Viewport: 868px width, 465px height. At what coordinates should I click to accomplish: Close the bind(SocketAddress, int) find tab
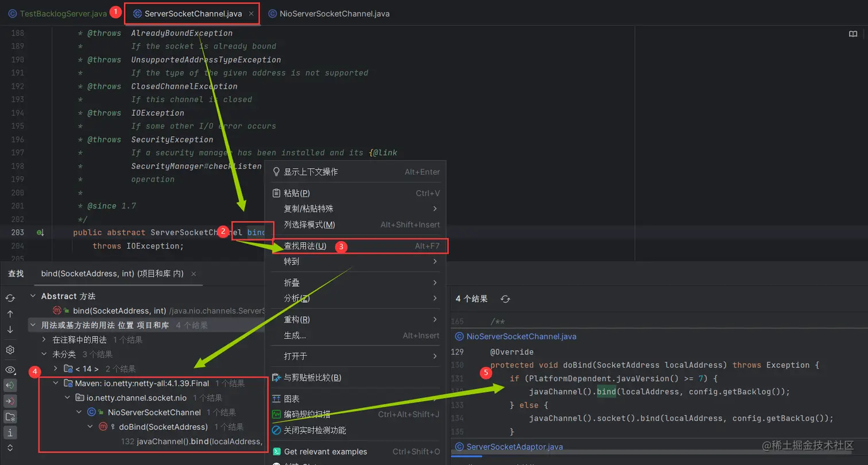click(x=193, y=274)
